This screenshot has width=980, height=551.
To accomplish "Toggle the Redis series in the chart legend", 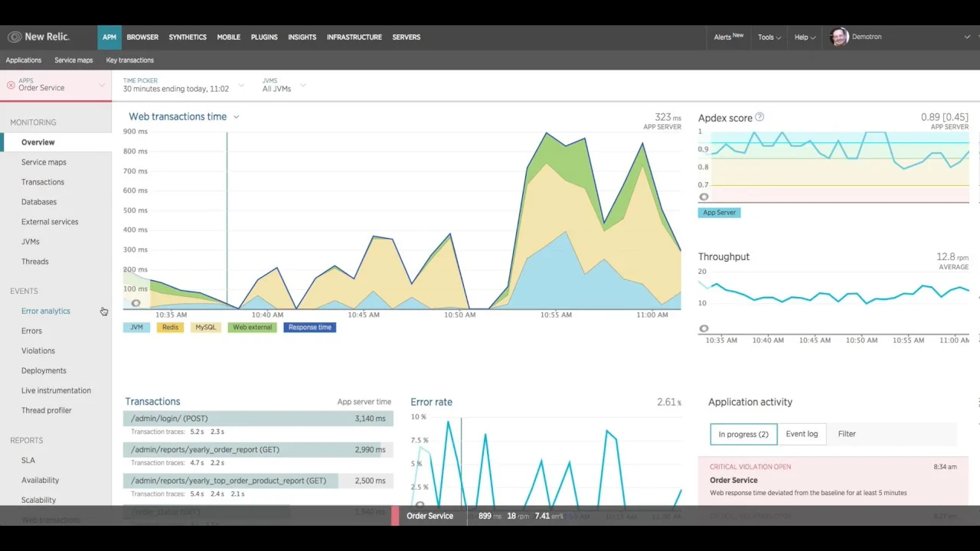I will point(170,327).
